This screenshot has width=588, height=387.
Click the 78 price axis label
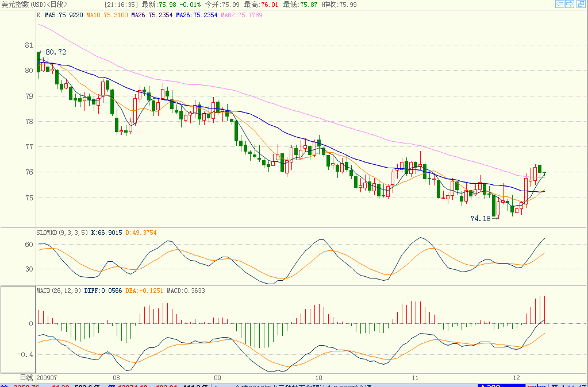pos(29,121)
